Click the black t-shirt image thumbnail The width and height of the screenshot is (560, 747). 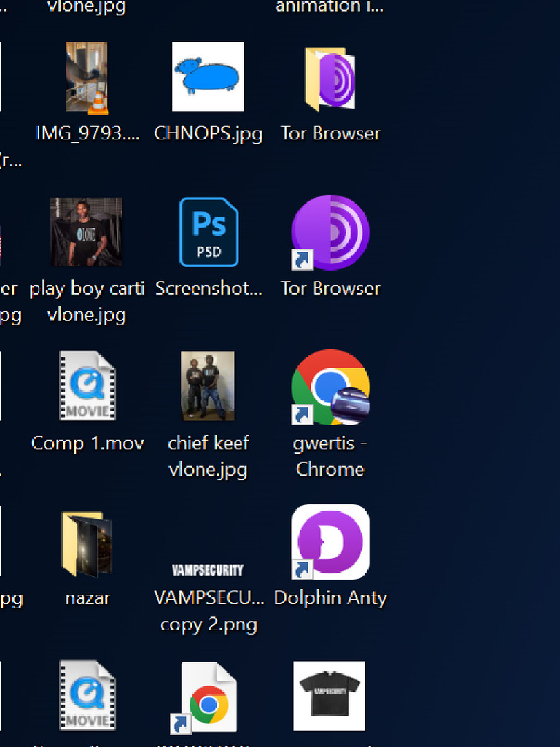(329, 695)
